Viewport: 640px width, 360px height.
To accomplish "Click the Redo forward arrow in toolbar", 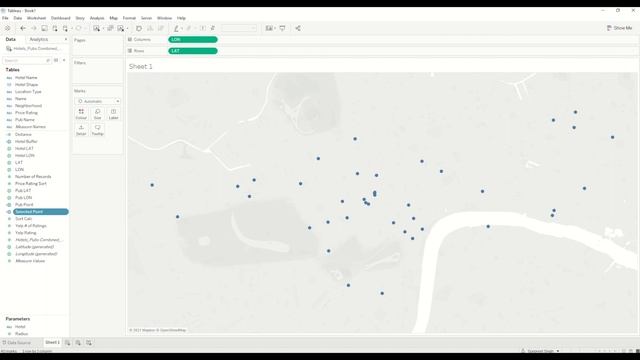I will tap(33, 28).
